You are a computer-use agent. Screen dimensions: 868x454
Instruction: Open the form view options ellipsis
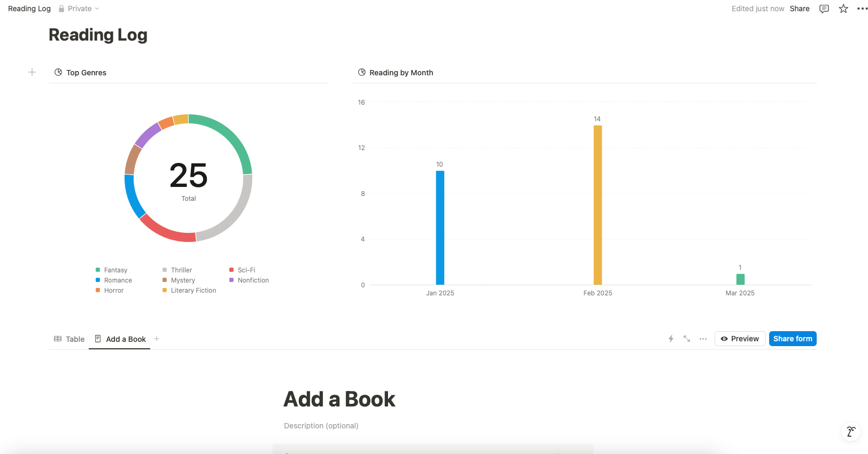click(x=703, y=339)
